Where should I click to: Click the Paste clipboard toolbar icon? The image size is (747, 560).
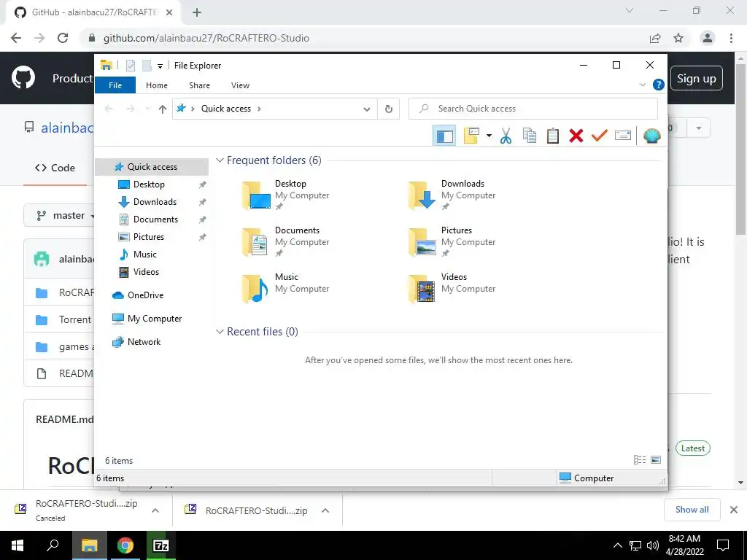553,136
